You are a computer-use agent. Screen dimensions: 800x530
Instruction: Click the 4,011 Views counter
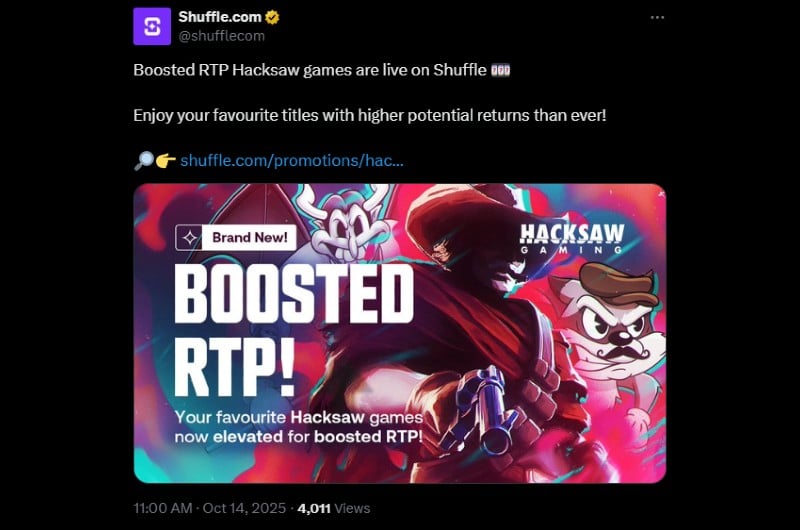click(334, 509)
